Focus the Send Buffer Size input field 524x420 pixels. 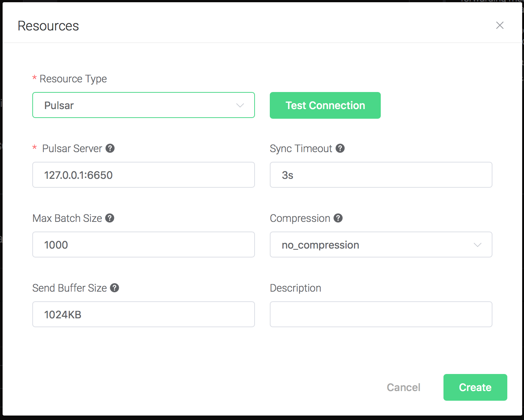click(x=144, y=314)
